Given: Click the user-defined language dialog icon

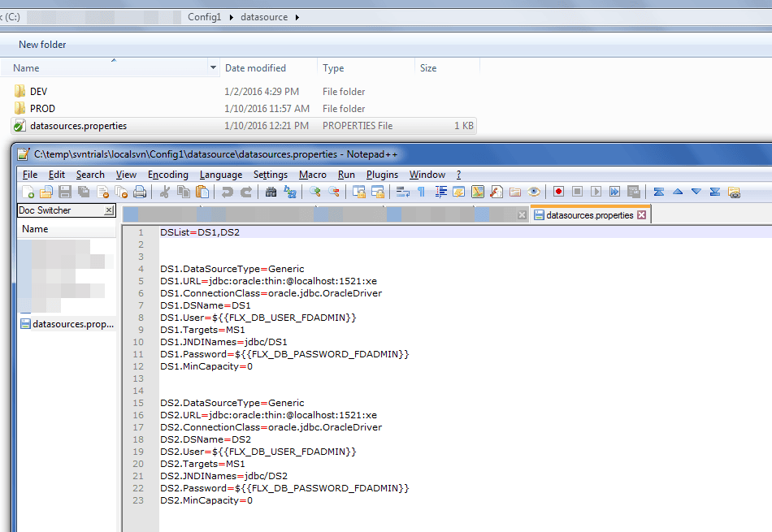Looking at the screenshot, I should coord(459,192).
